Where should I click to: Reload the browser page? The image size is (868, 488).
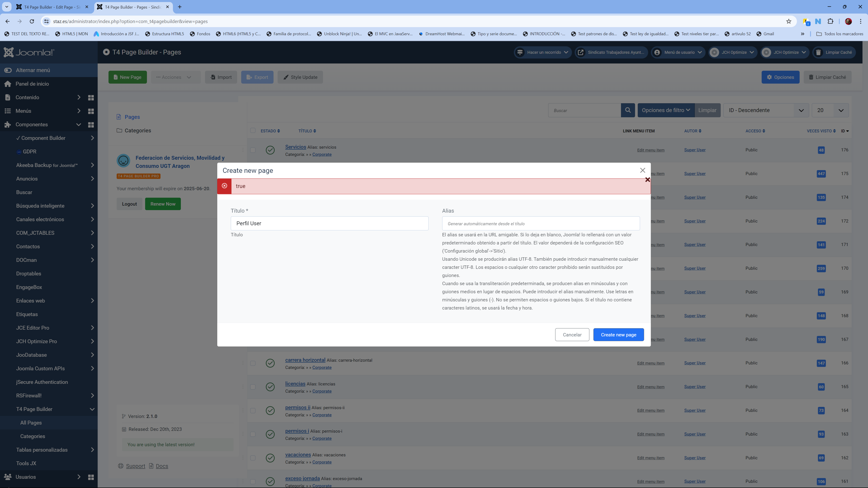pos(32,21)
